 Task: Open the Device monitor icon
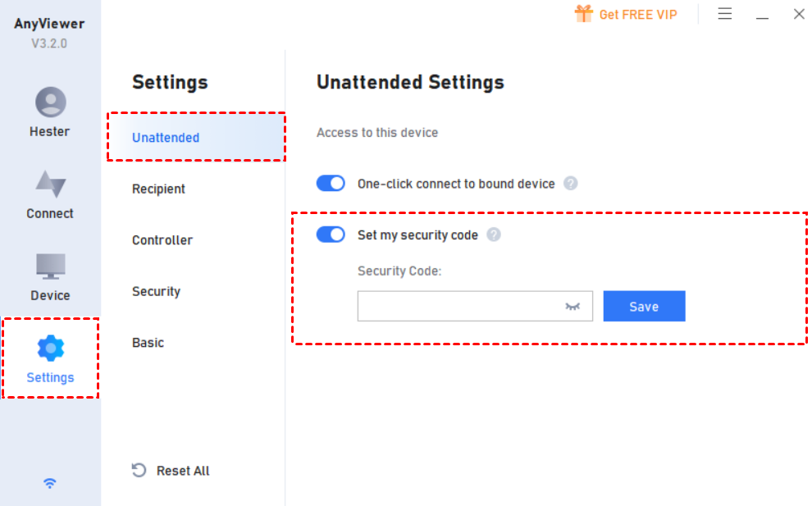(x=50, y=267)
